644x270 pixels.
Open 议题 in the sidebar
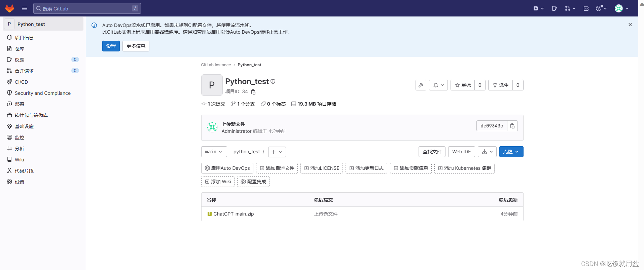43,60
